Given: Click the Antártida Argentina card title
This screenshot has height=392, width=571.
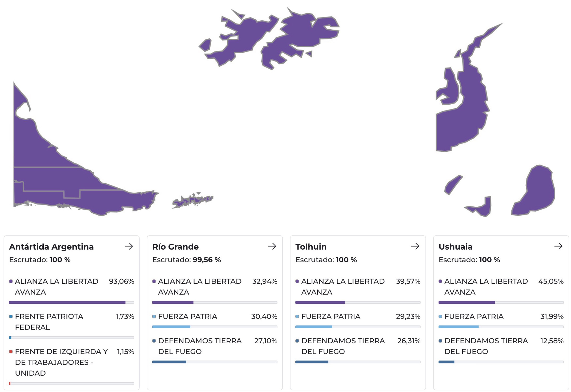Looking at the screenshot, I should [51, 247].
